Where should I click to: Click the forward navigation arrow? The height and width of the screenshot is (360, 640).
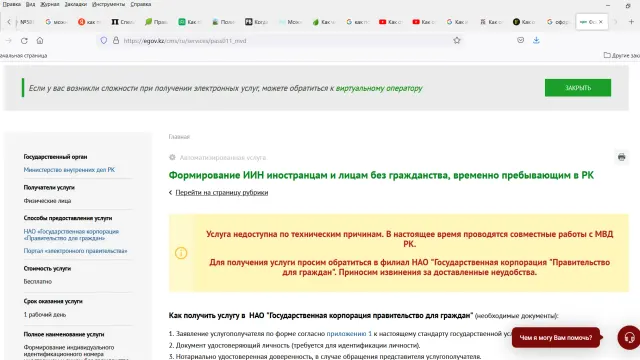[9, 40]
